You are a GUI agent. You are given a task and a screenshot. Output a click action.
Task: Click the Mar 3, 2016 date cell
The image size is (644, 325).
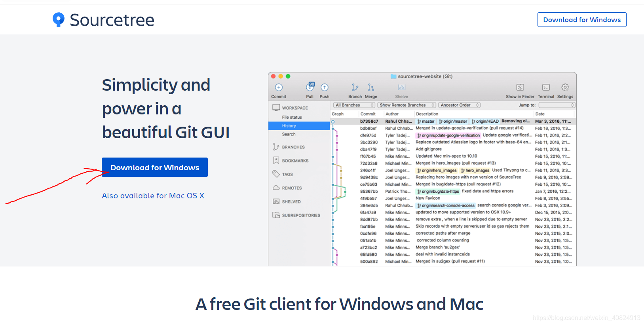(553, 122)
